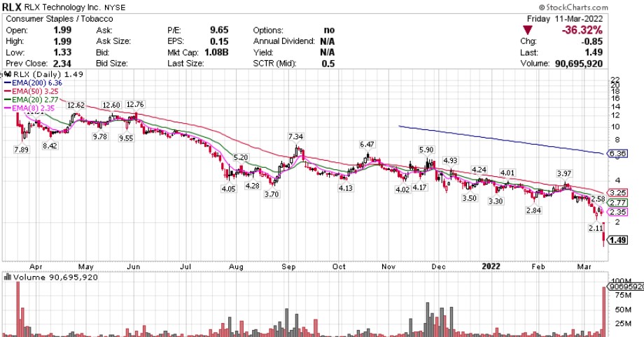Click the EMA(8) 2.35 legend entry
Screen dimensions: 644x337
point(29,108)
